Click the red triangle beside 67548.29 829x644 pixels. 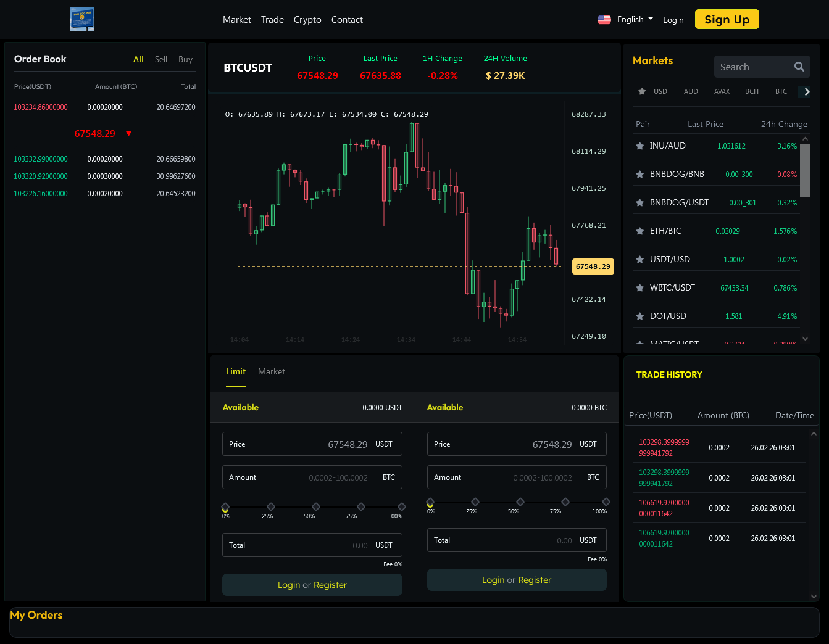pyautogui.click(x=128, y=133)
